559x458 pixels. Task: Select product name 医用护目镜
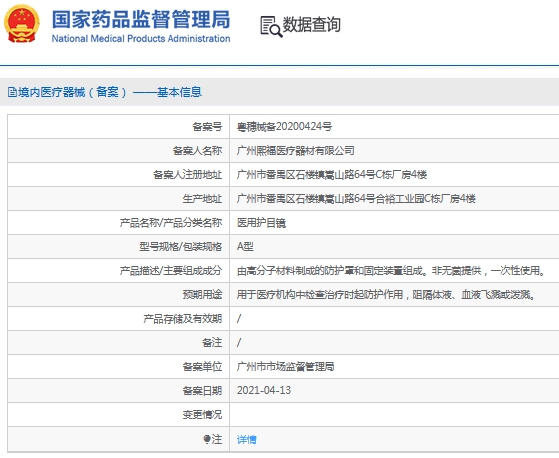click(261, 222)
